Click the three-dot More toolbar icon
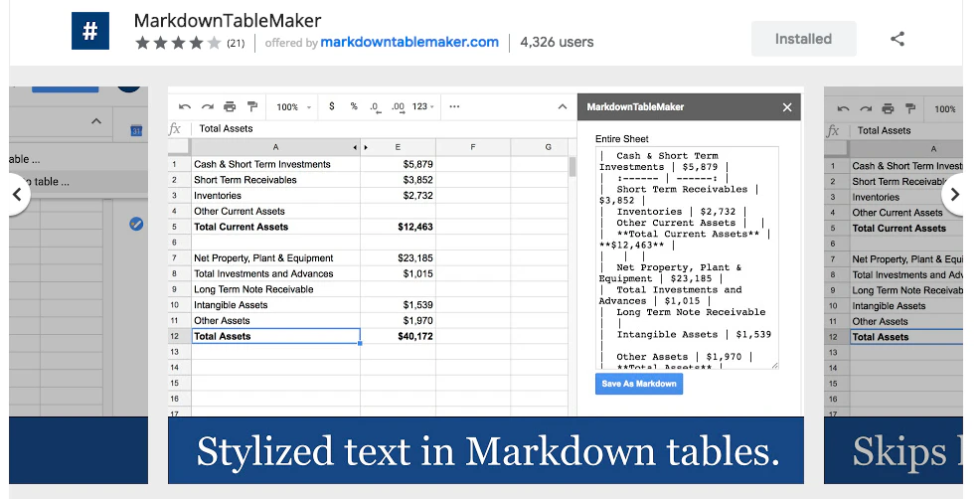 pos(454,106)
